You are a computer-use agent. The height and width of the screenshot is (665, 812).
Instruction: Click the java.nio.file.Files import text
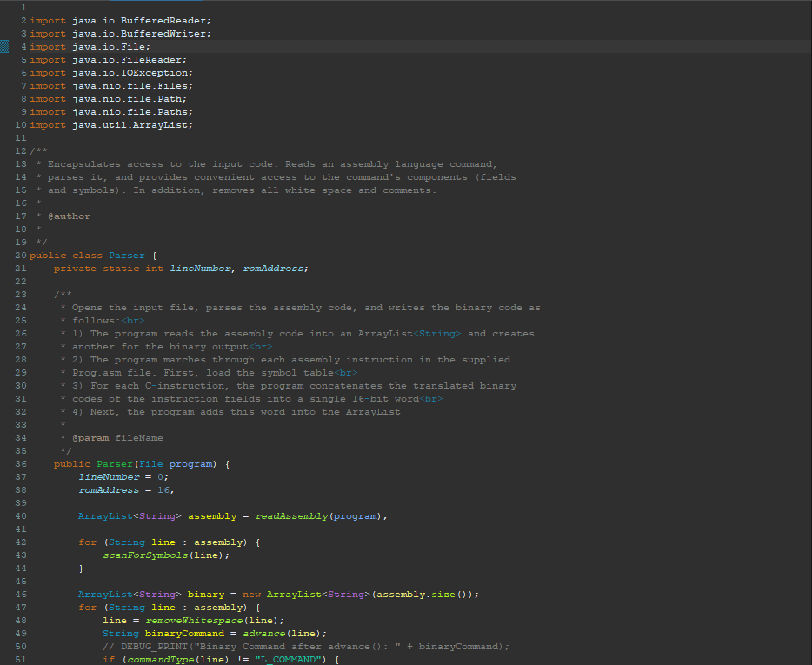tap(110, 86)
